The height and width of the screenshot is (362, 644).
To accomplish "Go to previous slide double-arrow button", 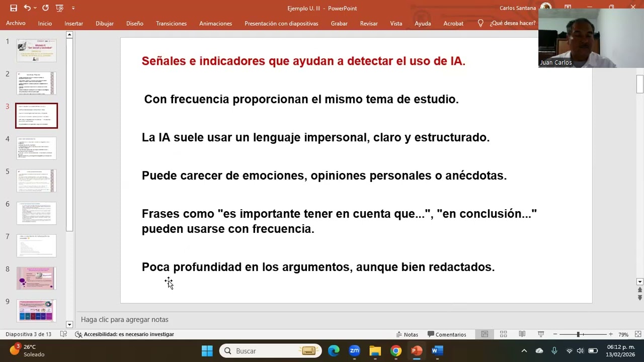I will click(640, 290).
